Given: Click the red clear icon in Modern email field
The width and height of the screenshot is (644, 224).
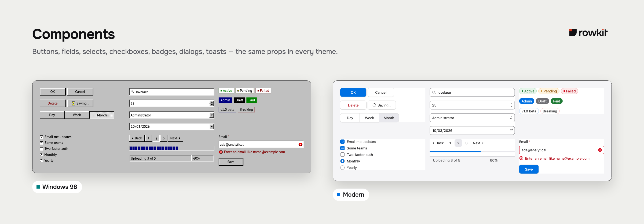Looking at the screenshot, I should pos(600,150).
